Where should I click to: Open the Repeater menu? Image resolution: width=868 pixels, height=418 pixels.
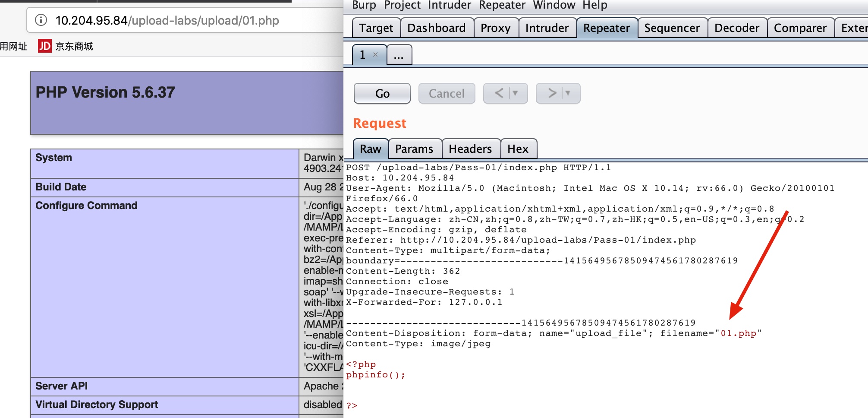click(502, 5)
